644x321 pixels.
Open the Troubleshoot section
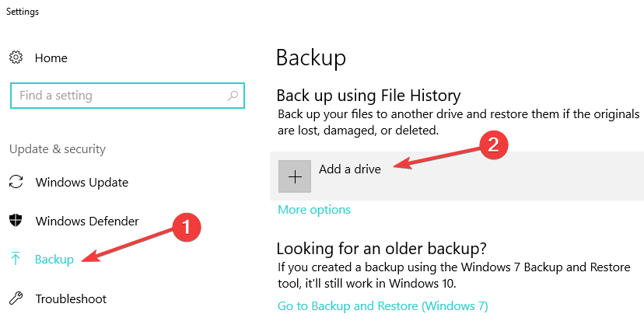pos(71,298)
